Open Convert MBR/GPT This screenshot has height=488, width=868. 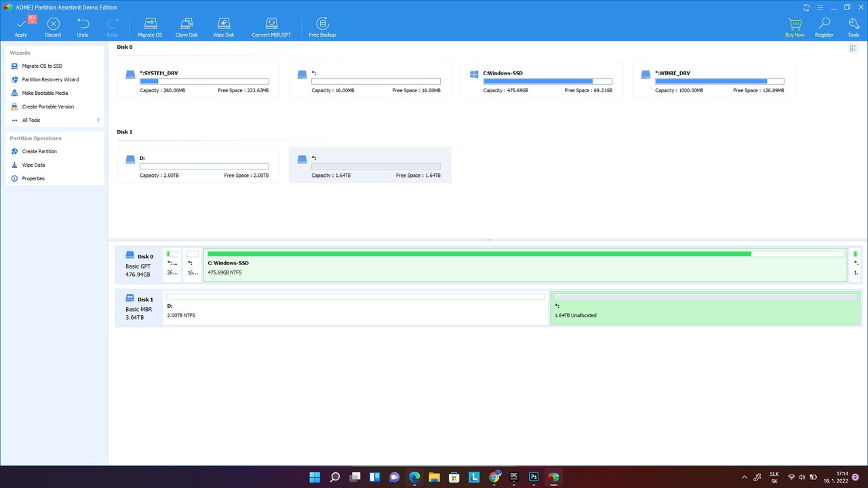point(271,26)
